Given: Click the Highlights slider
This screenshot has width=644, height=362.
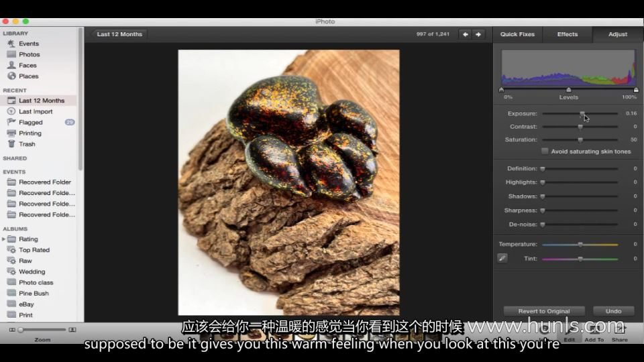Looking at the screenshot, I should coord(580,182).
